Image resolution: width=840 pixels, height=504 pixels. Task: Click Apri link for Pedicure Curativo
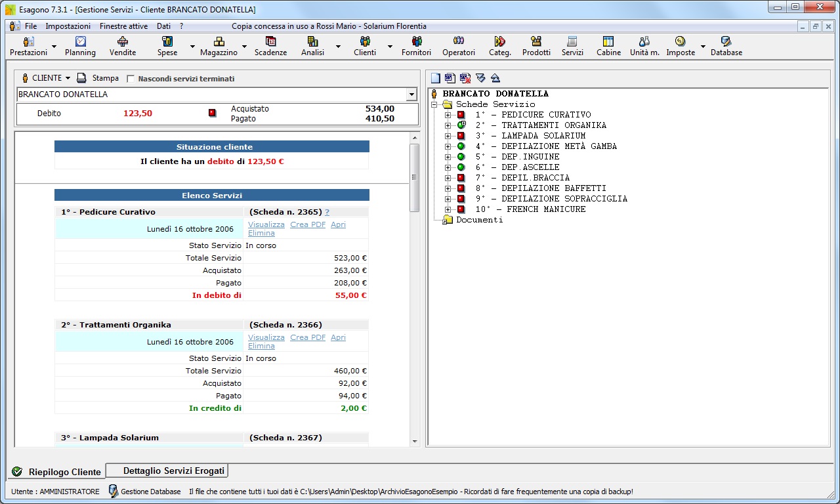[x=338, y=224]
